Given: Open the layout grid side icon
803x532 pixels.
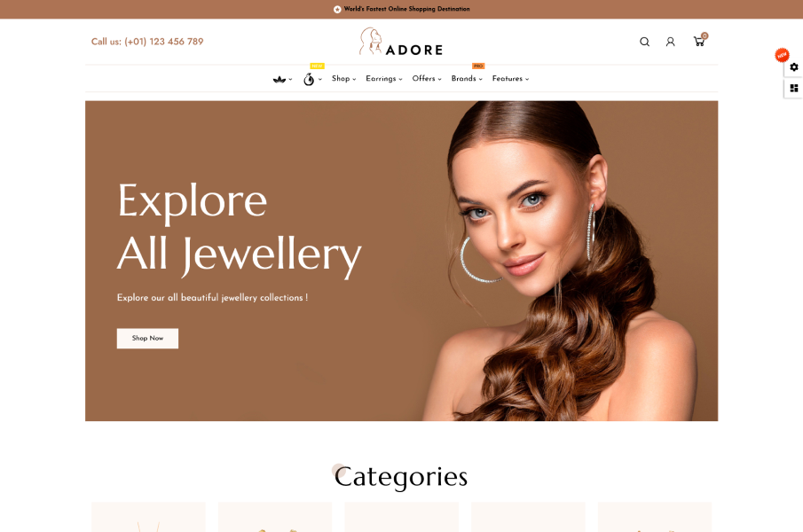Looking at the screenshot, I should tap(794, 88).
